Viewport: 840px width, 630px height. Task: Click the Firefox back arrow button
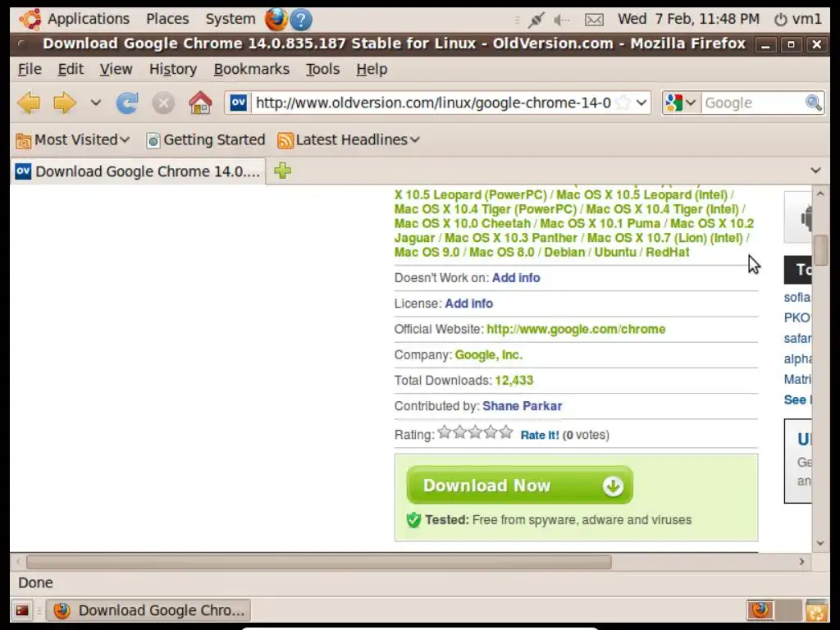[29, 103]
